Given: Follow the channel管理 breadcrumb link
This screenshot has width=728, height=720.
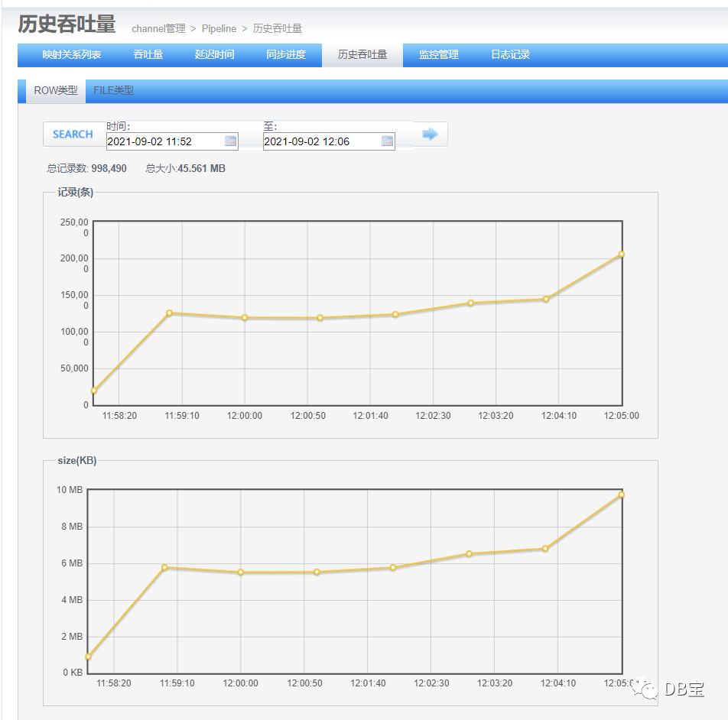Looking at the screenshot, I should click(158, 29).
